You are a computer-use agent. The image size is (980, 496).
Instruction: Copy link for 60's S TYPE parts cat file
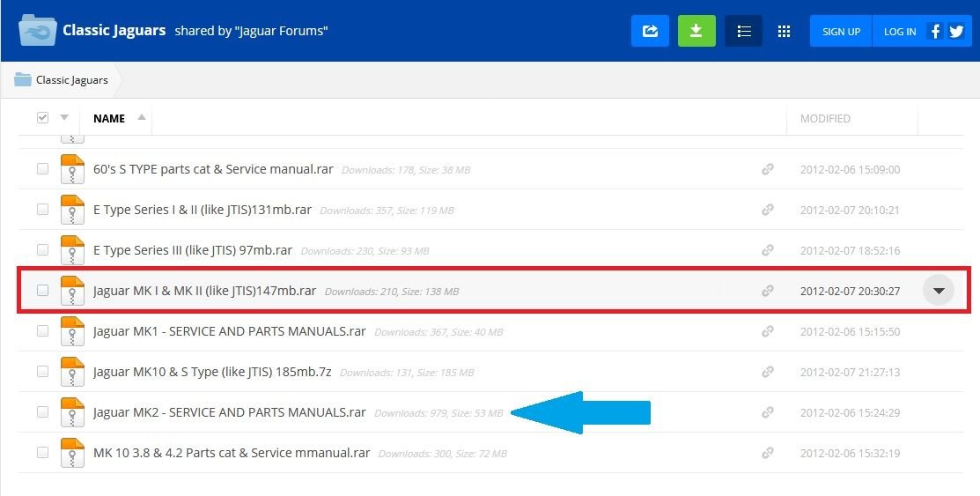tap(768, 169)
